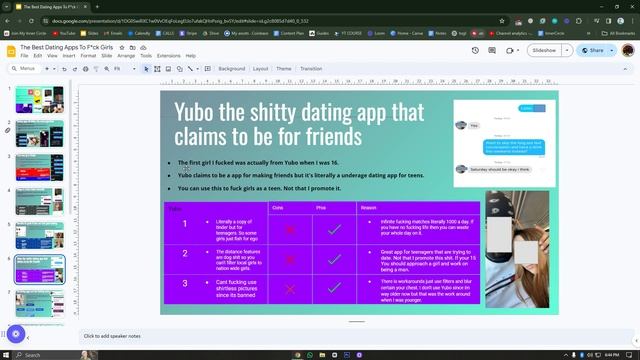The image size is (640, 360).
Task: Click the Insert image icon
Action: (168, 69)
